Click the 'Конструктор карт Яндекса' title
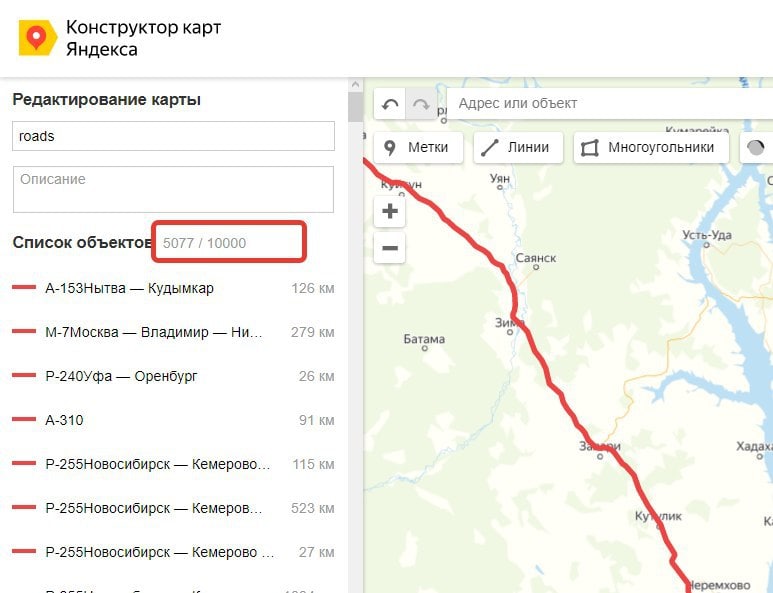 click(x=143, y=38)
